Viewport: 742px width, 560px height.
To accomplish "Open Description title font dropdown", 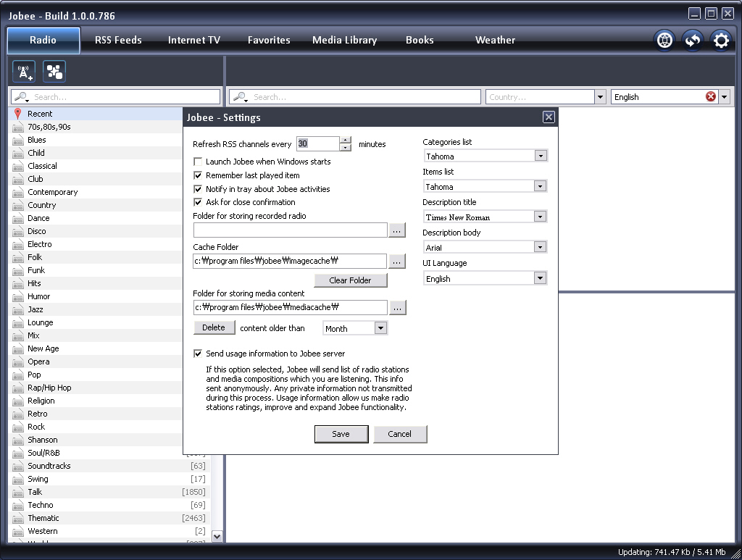I will click(x=540, y=217).
